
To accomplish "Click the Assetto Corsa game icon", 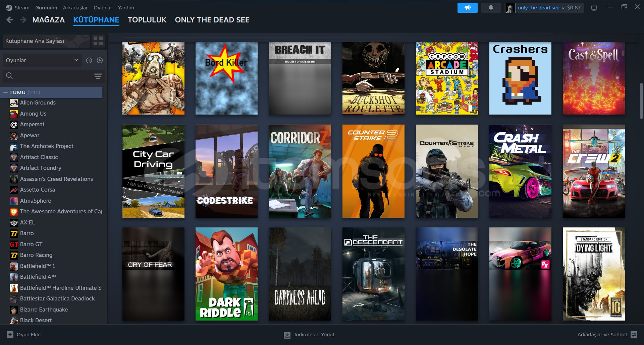I will coord(14,190).
